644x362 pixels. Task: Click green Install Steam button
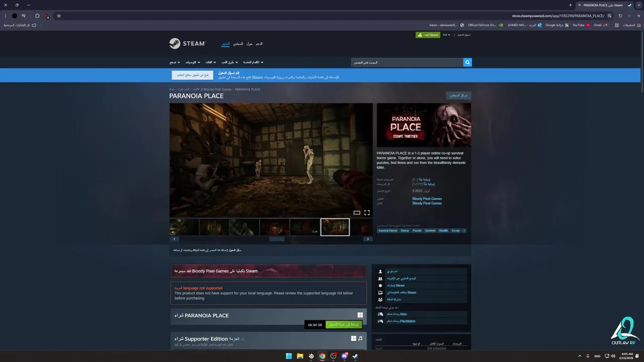click(x=428, y=35)
